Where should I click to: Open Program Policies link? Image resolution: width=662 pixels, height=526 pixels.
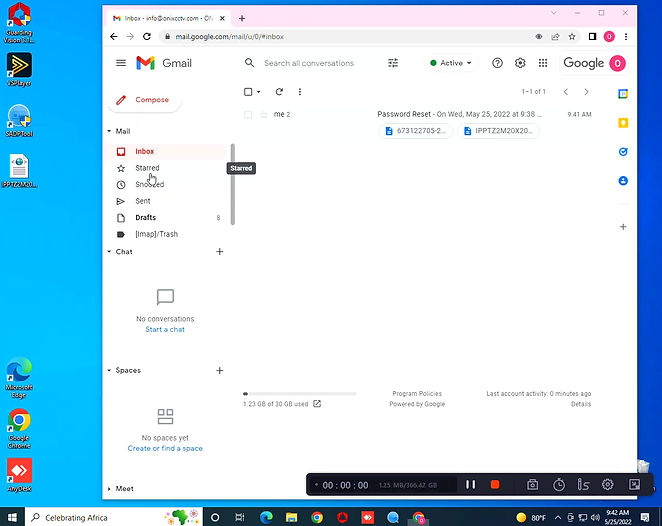click(417, 393)
